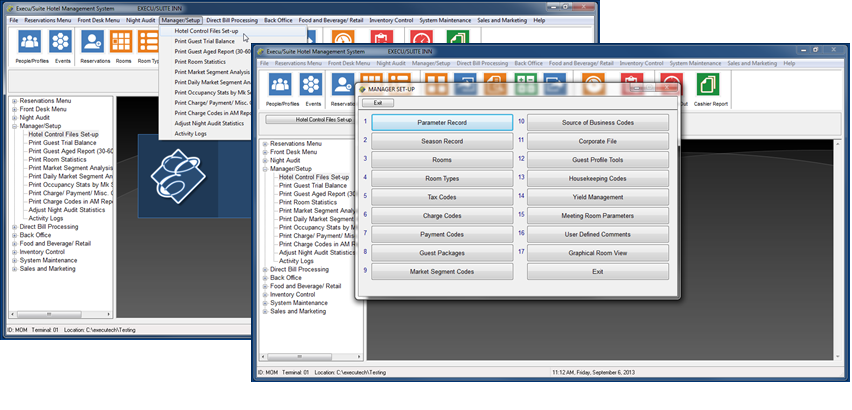Open Reservations icon in back window toolbar
Image resolution: width=852 pixels, height=410 pixels.
point(92,41)
